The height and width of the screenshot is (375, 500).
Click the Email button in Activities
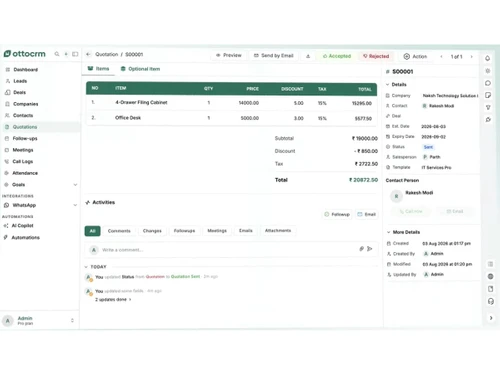367,214
